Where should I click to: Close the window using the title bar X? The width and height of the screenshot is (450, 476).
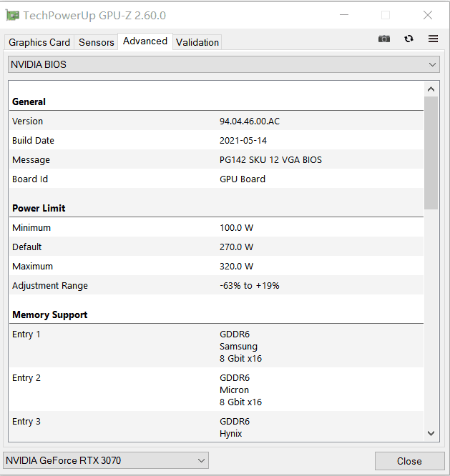(428, 15)
